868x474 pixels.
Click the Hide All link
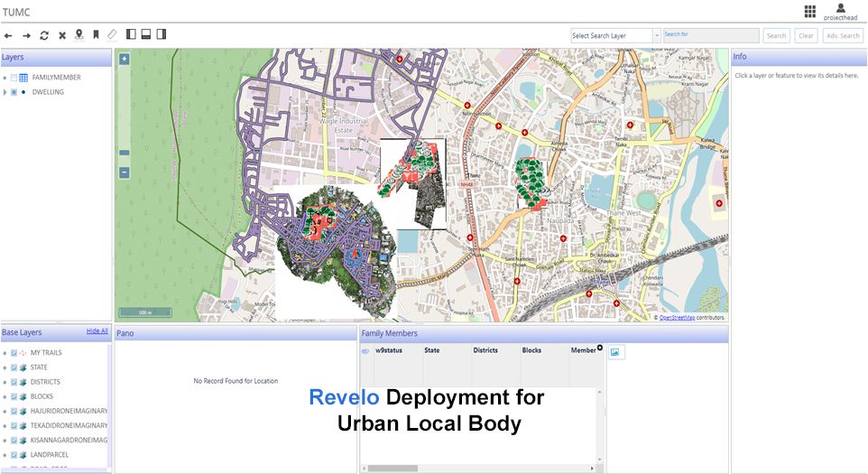pos(97,331)
